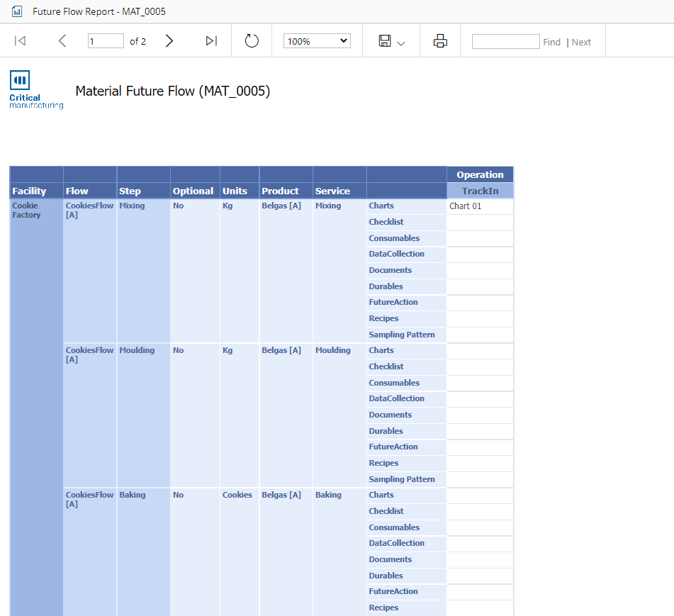Go to first page of report
Screen dimensions: 674x616
(21, 41)
